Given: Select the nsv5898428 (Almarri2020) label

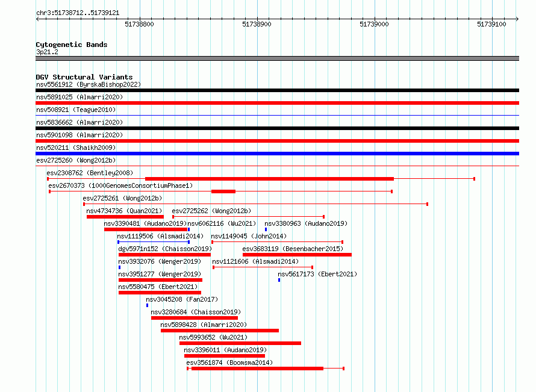Looking at the screenshot, I should click(204, 325).
